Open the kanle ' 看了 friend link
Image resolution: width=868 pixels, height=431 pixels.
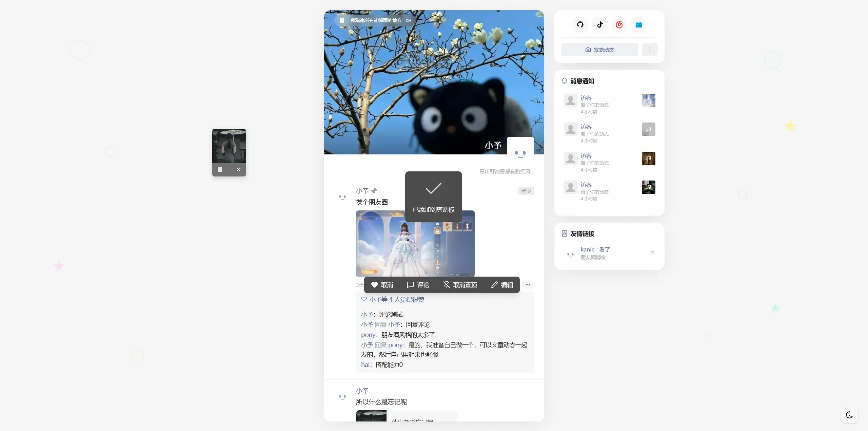595,249
